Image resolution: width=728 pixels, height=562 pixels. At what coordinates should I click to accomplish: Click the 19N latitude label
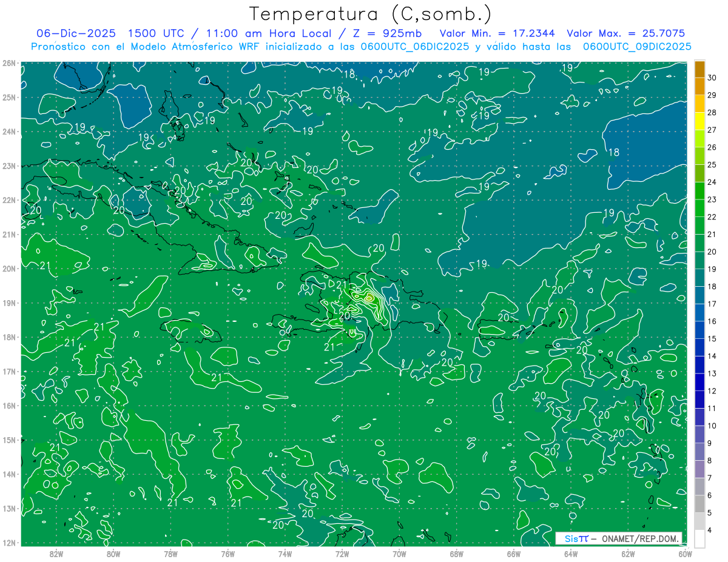click(x=9, y=303)
